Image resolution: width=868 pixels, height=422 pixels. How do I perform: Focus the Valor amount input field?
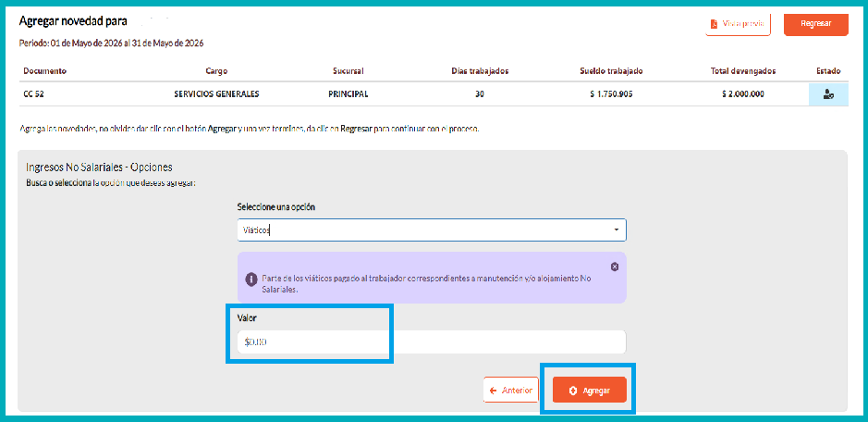point(432,342)
